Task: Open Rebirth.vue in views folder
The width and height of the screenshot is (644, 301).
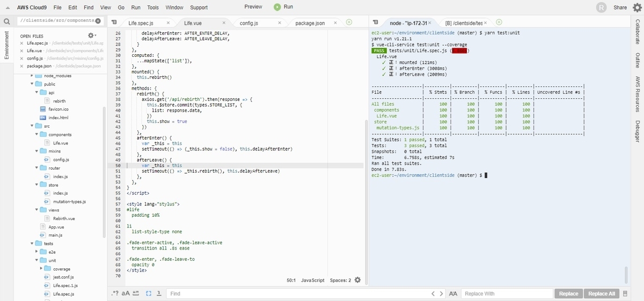Action: click(x=63, y=218)
